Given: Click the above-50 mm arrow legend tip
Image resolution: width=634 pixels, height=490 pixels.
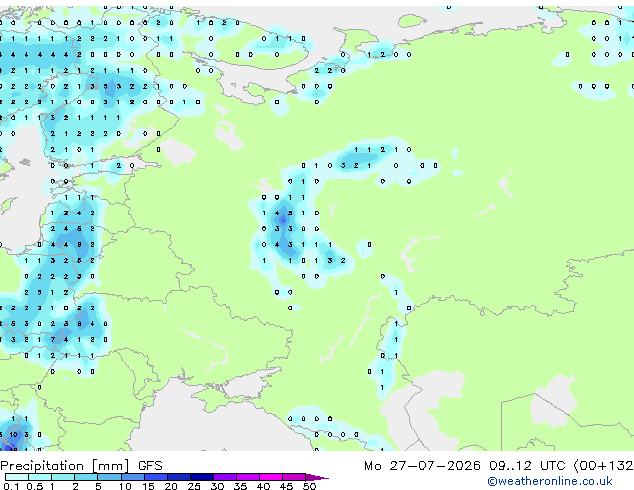Looking at the screenshot, I should pyautogui.click(x=317, y=477).
